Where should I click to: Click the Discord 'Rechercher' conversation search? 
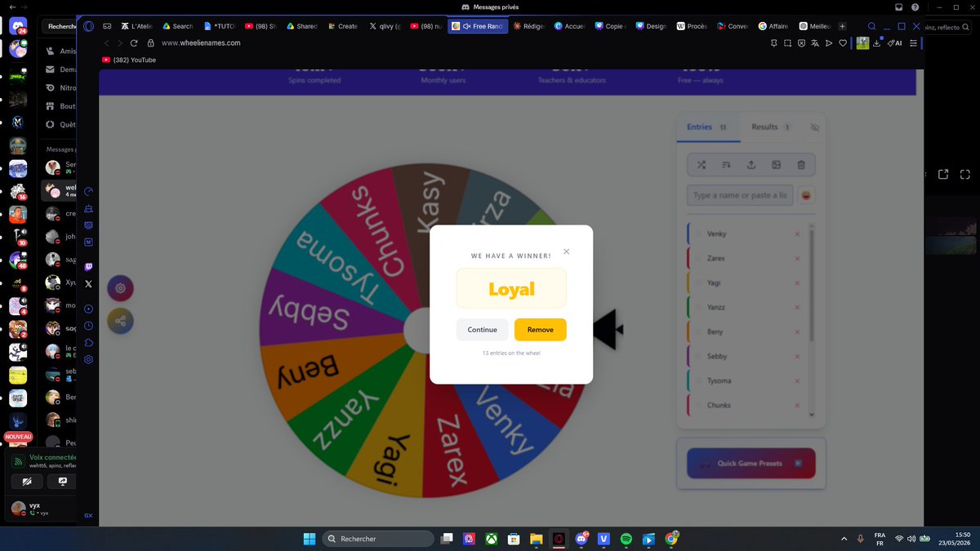(x=59, y=26)
